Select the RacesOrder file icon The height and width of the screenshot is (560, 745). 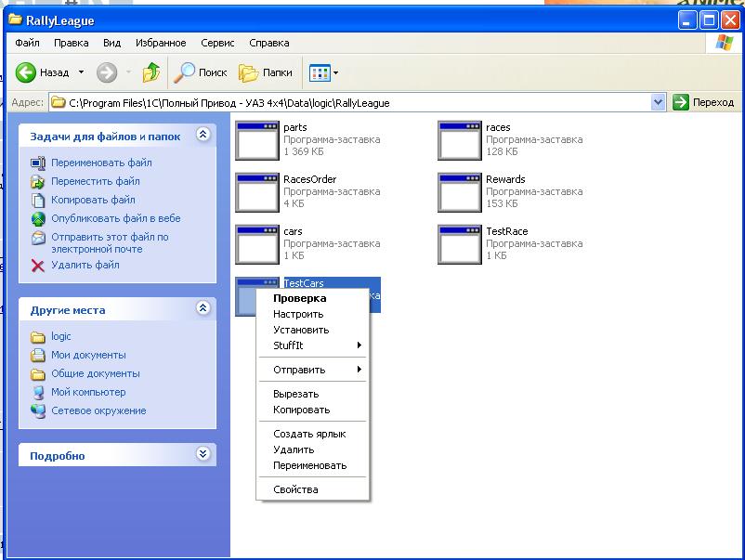257,192
